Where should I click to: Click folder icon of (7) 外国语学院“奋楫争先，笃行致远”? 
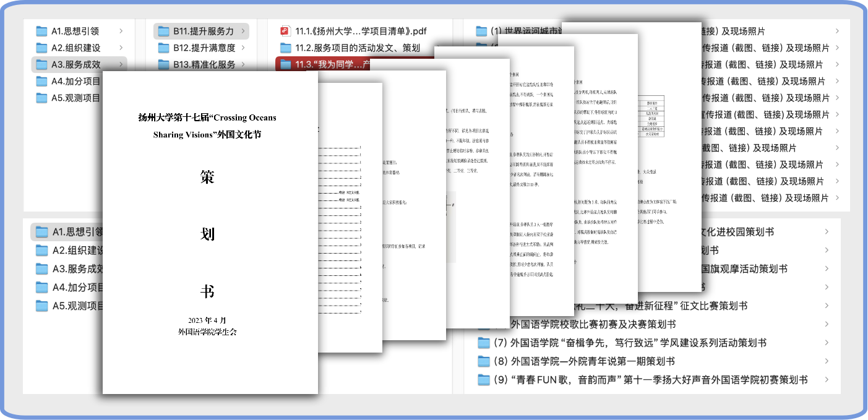[484, 343]
